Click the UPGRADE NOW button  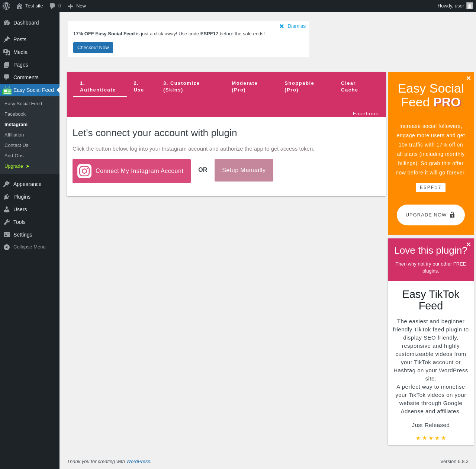(431, 215)
